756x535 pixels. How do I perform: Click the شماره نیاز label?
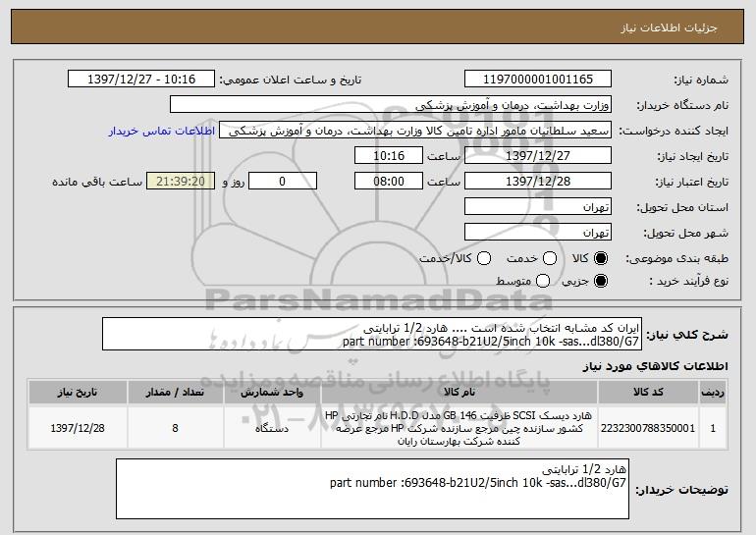pos(701,80)
